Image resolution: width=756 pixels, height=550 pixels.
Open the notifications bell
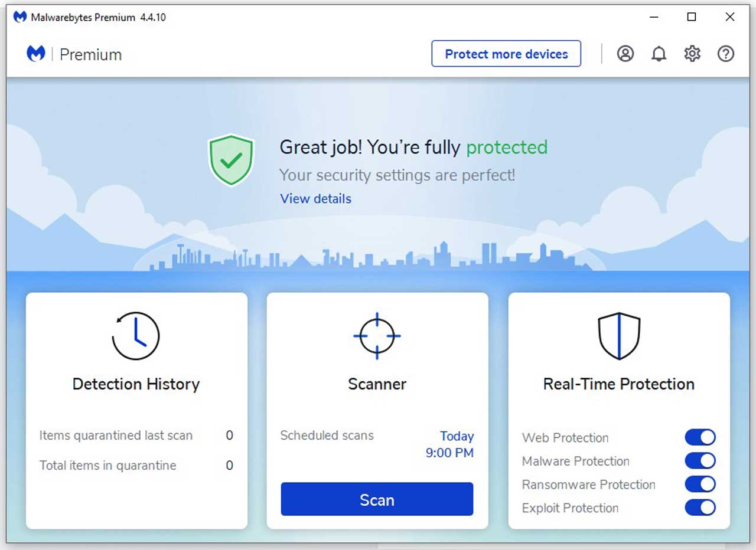(x=659, y=54)
